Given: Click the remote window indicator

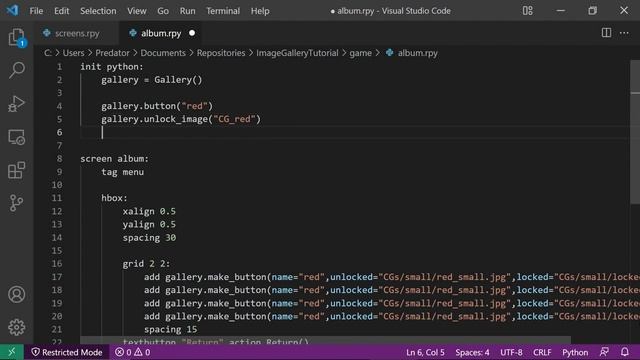Looking at the screenshot, I should 12,352.
